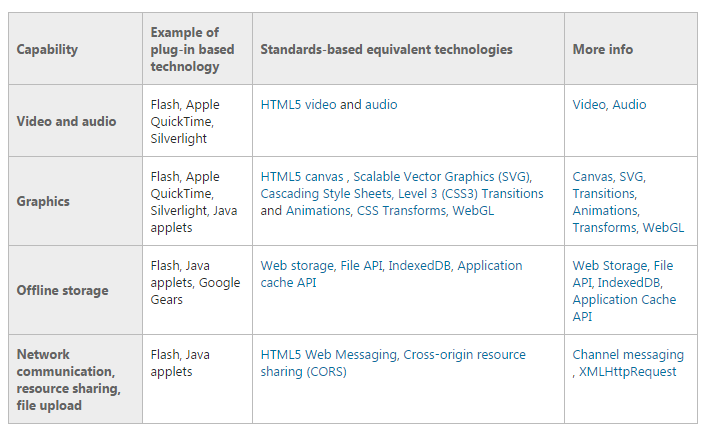Open Cross-origin resource sharing (CORS) link
Screen dimensions: 718x446
coord(393,363)
